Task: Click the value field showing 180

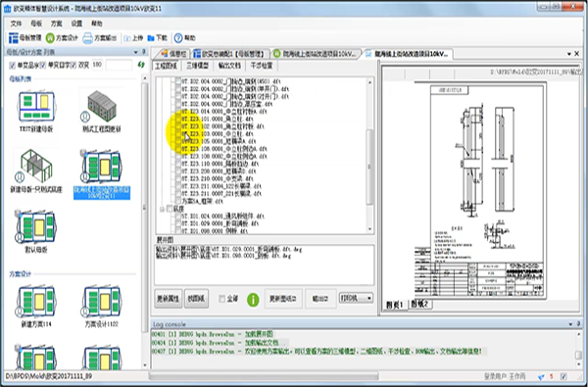Action: [x=97, y=65]
